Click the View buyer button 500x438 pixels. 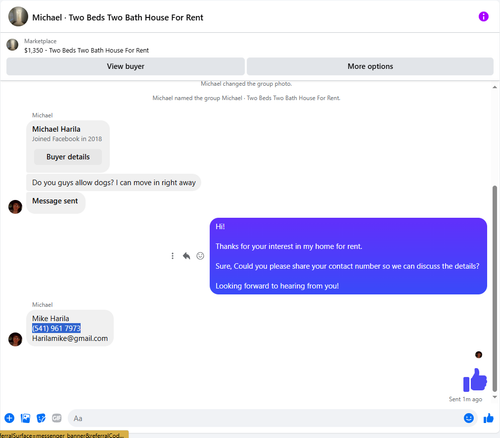[125, 66]
